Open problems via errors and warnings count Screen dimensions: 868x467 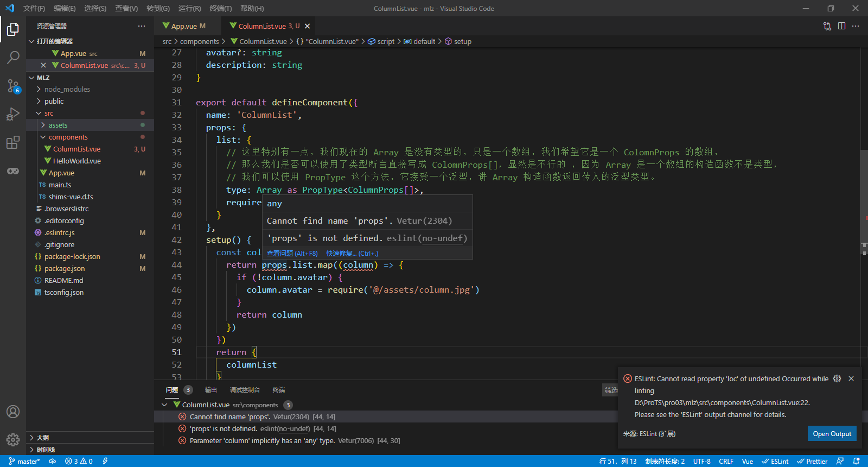tap(79, 461)
